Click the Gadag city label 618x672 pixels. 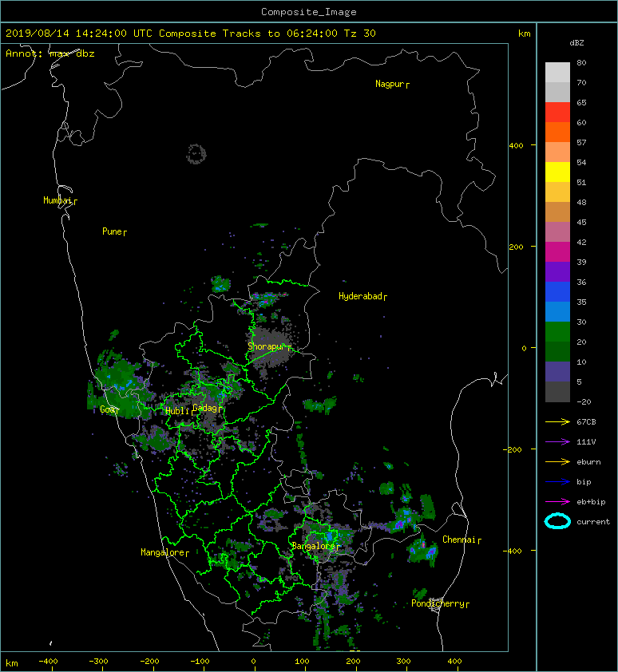(208, 408)
